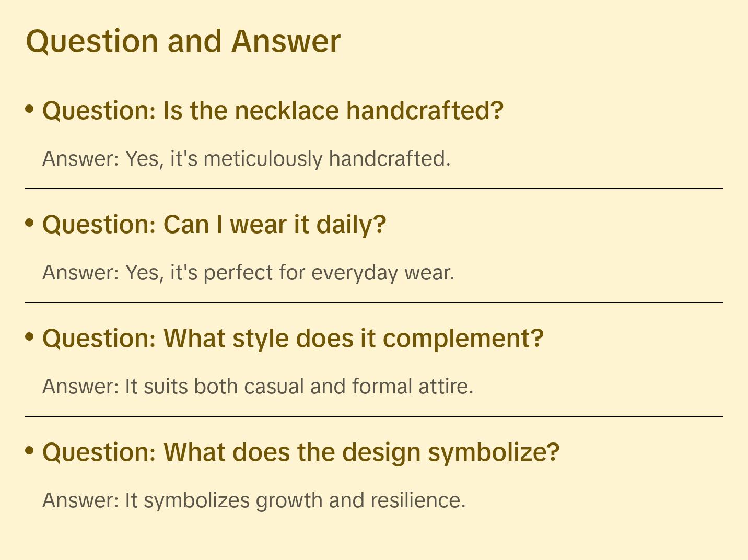
Task: Expand the "Can I wear it daily?" question
Action: (214, 225)
